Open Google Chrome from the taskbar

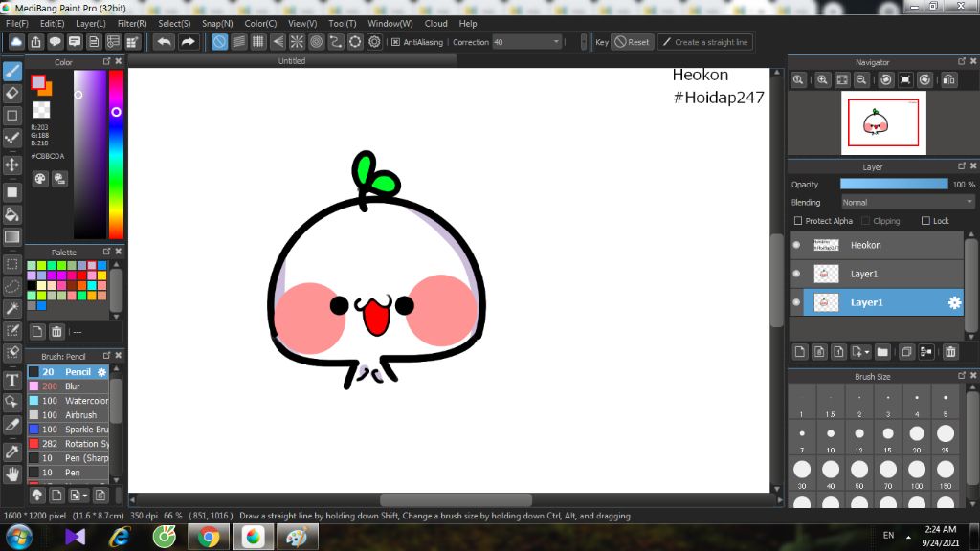coord(209,537)
